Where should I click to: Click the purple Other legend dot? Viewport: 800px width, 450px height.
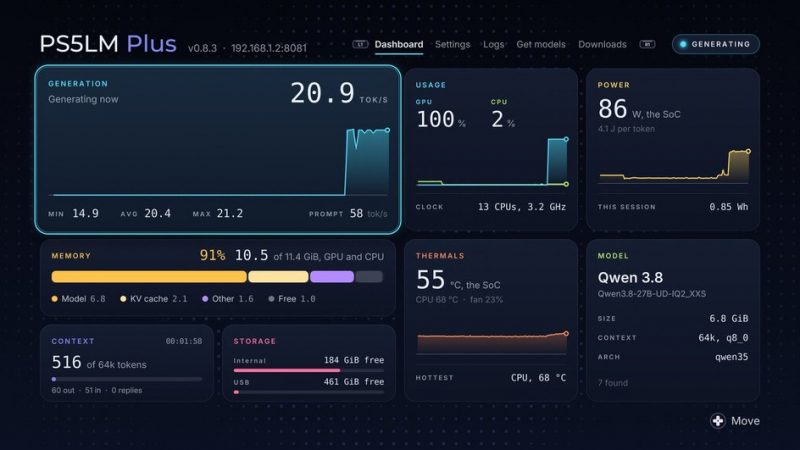click(205, 299)
